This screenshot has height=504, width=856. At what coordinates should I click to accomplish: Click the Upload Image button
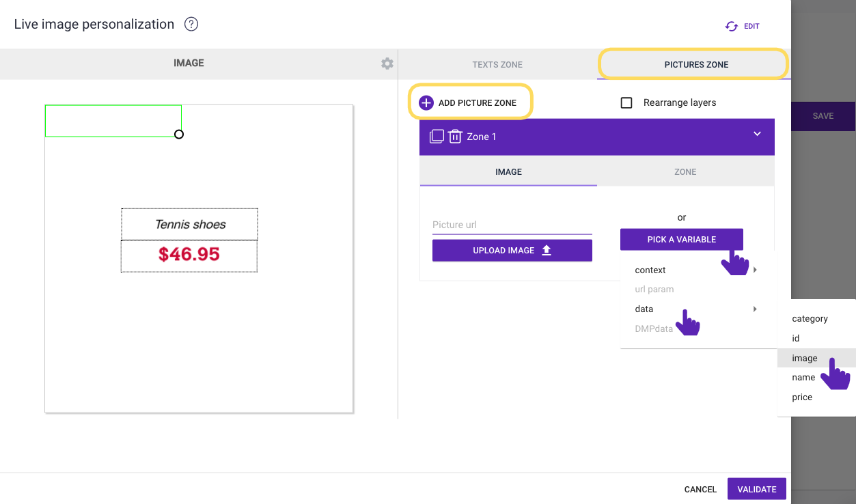coord(512,251)
